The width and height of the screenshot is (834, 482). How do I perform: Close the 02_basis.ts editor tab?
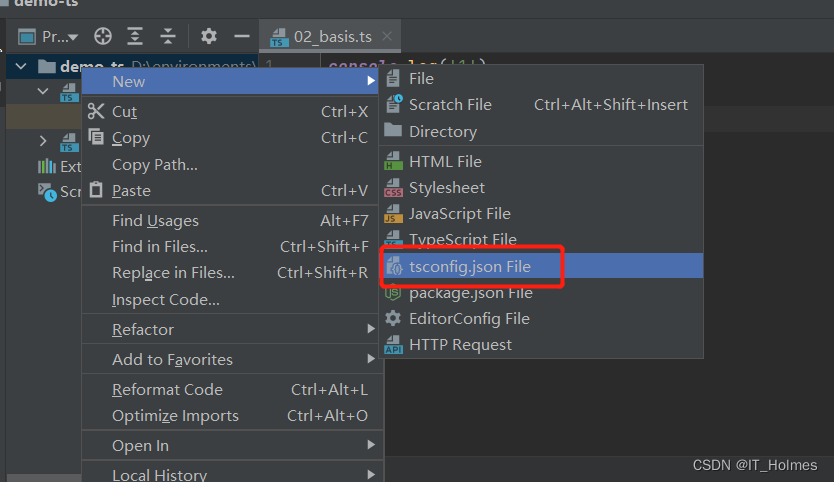point(387,37)
